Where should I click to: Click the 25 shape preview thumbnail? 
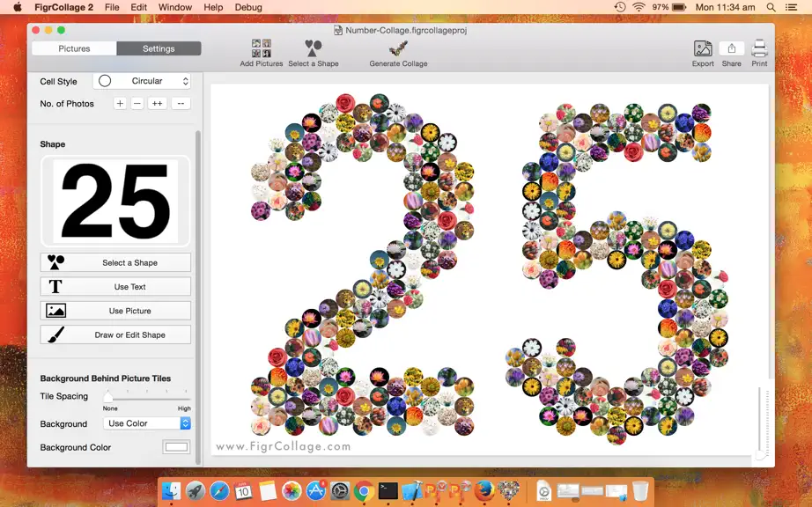[115, 202]
